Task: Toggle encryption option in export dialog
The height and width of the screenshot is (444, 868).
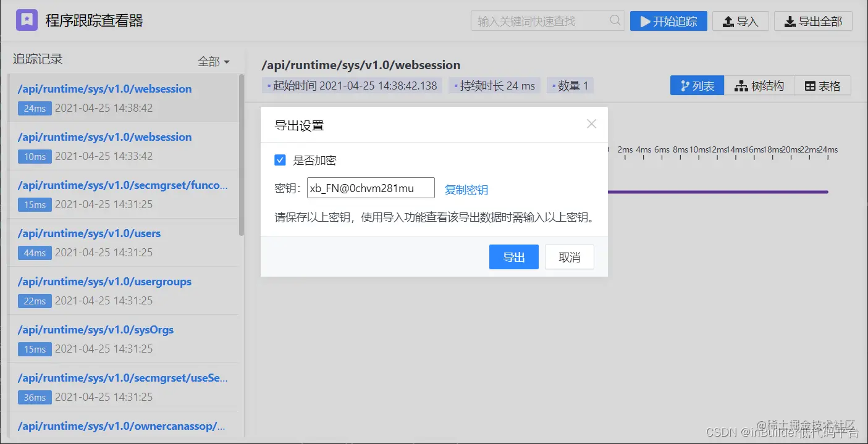Action: click(x=280, y=160)
